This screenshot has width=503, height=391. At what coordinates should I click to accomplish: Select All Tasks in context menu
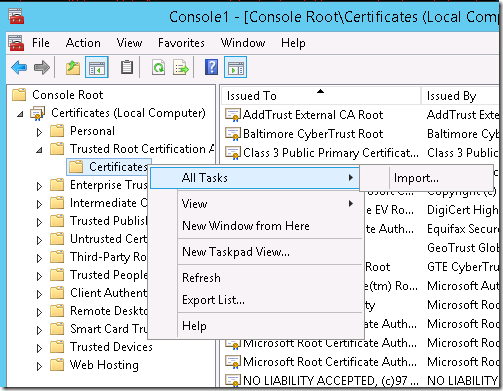[x=255, y=178]
